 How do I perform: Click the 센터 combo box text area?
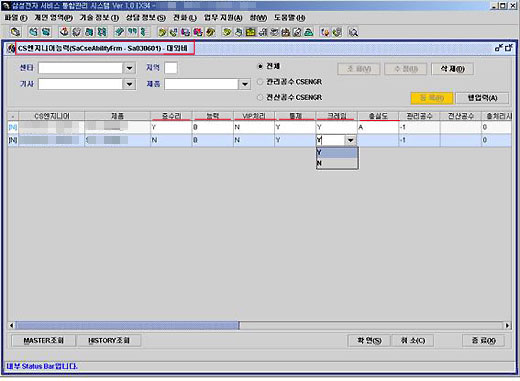click(x=80, y=68)
